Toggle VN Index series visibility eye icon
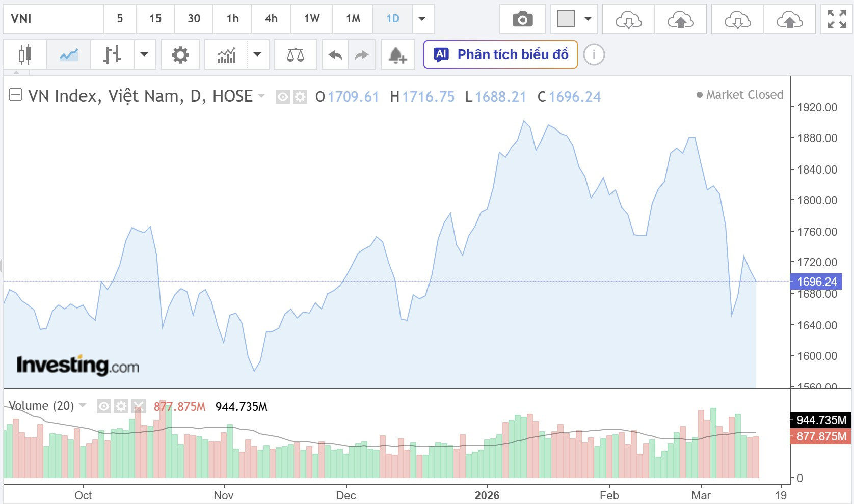This screenshot has width=854, height=504. 282,97
